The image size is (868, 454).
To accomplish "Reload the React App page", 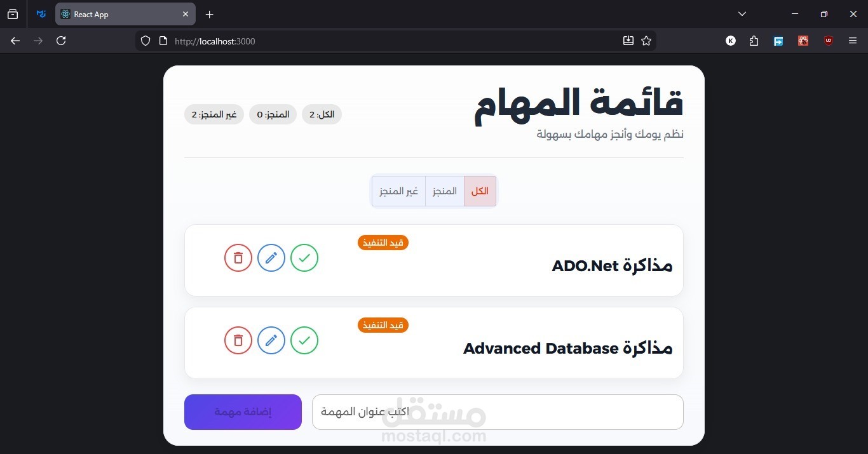I will point(61,41).
